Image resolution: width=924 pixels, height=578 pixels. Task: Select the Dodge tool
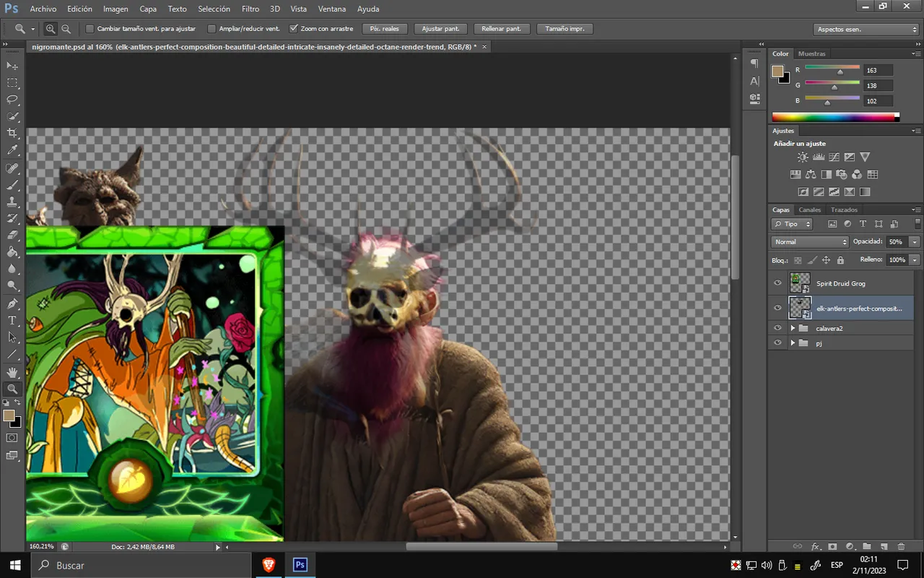pos(12,285)
